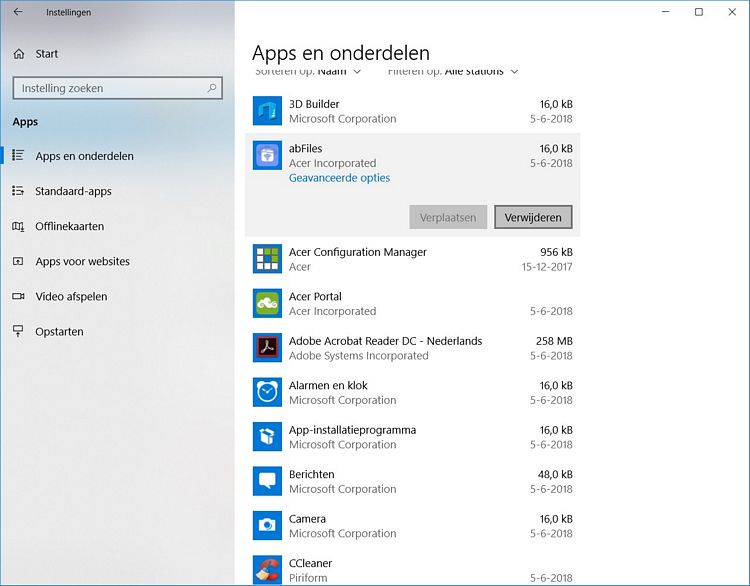
Task: Select the Alarmen en klok entry name
Action: point(328,386)
